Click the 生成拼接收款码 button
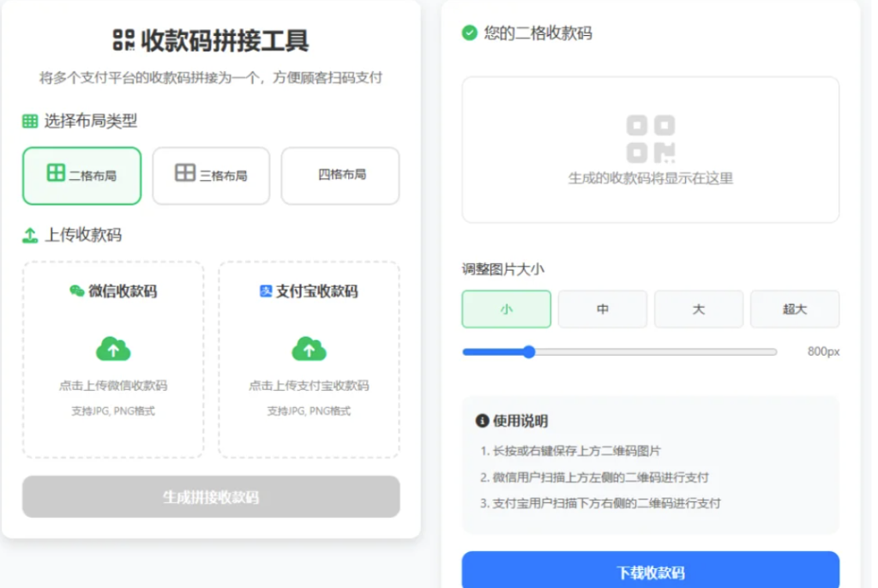Screen dimensions: 878x588 [211, 497]
